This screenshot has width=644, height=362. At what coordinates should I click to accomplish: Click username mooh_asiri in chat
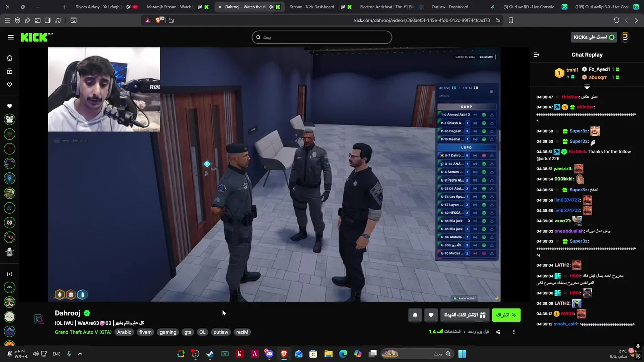(x=566, y=324)
